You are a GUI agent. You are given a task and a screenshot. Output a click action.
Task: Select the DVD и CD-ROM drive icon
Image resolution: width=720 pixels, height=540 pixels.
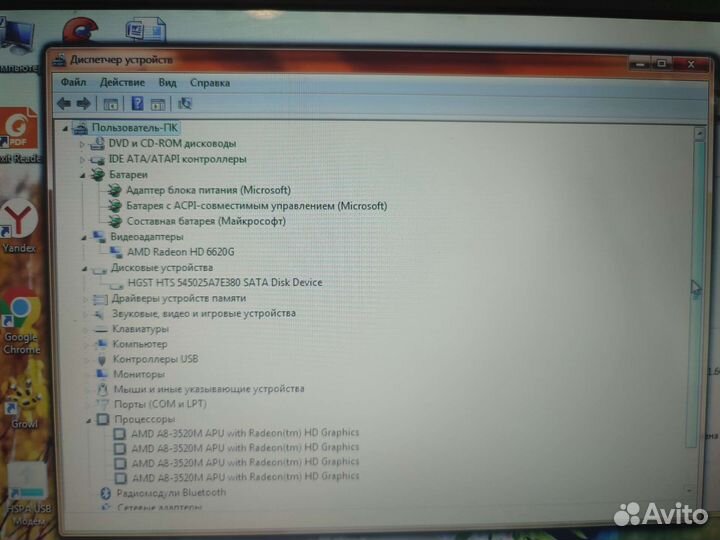97,144
